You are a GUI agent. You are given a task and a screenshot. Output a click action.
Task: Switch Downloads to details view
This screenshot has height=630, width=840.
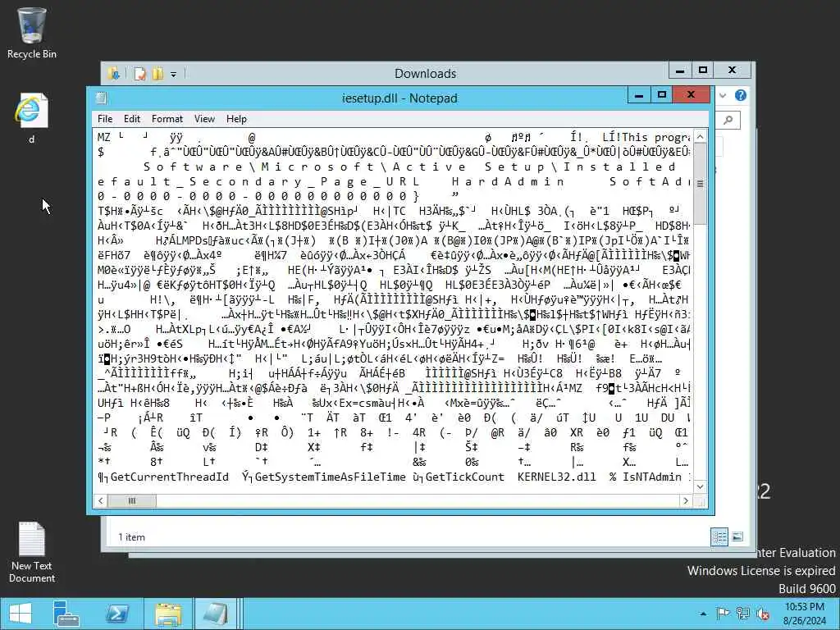click(719, 536)
